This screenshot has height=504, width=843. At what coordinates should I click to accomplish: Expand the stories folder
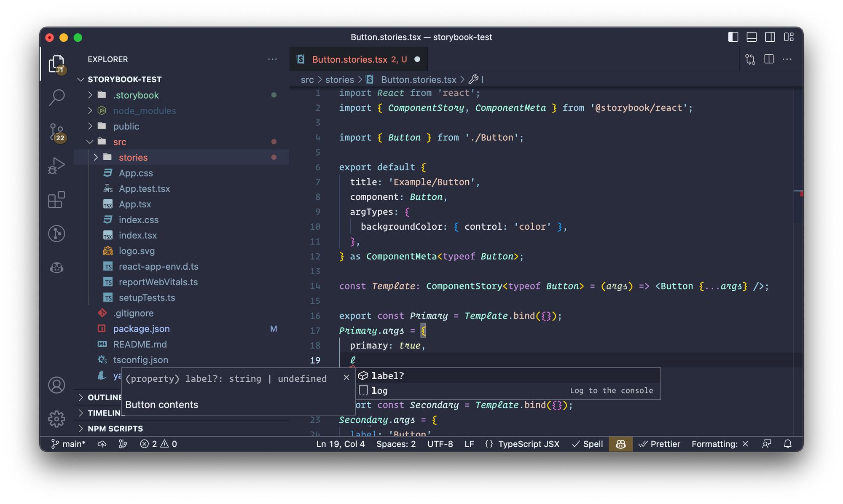pyautogui.click(x=133, y=157)
